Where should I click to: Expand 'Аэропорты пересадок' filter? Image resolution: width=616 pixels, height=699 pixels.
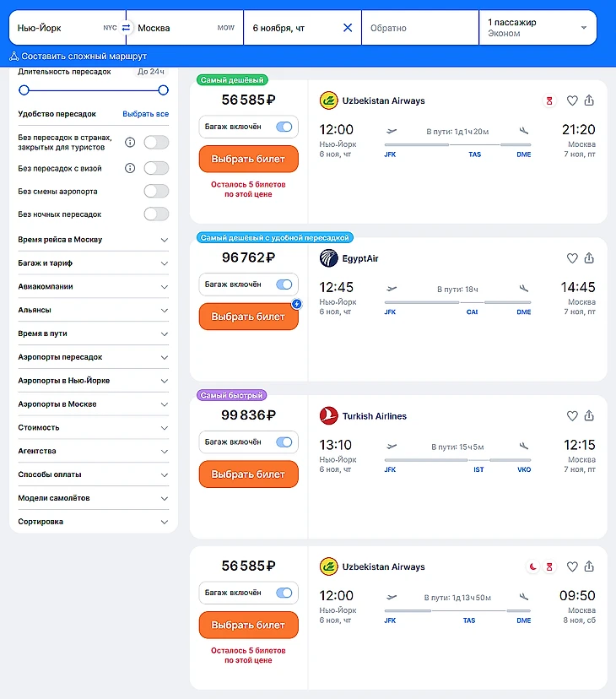click(x=93, y=357)
